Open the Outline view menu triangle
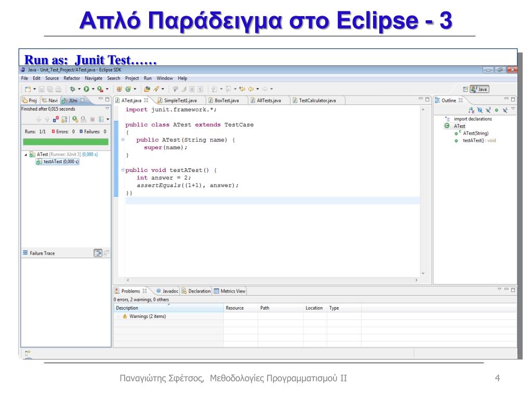 click(513, 109)
